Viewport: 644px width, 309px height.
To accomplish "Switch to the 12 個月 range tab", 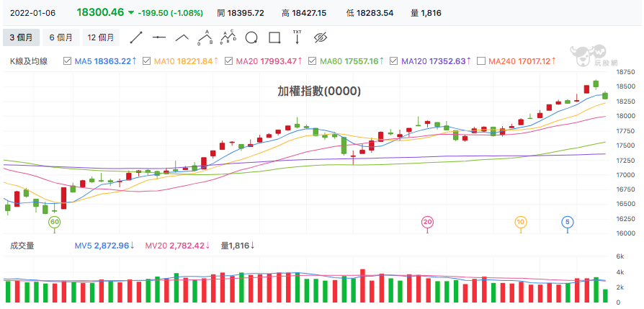I will coord(101,37).
